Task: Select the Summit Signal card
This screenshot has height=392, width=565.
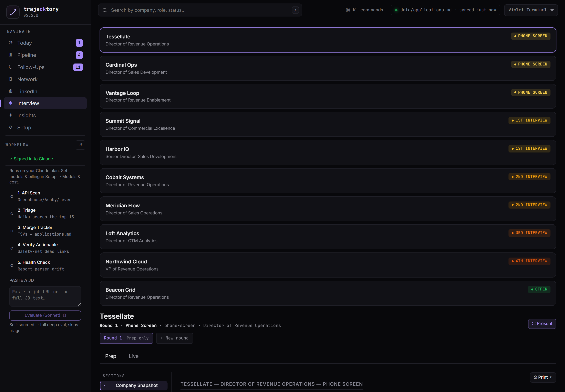Action: tap(328, 124)
